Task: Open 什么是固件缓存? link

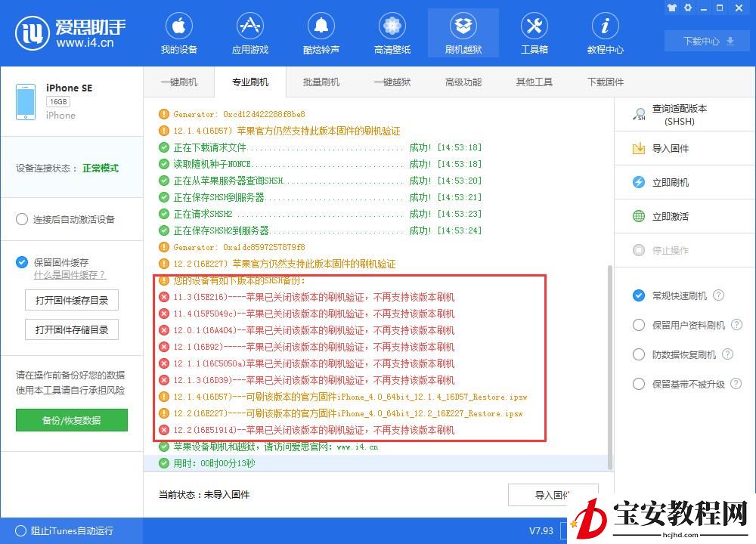Action: click(x=70, y=275)
